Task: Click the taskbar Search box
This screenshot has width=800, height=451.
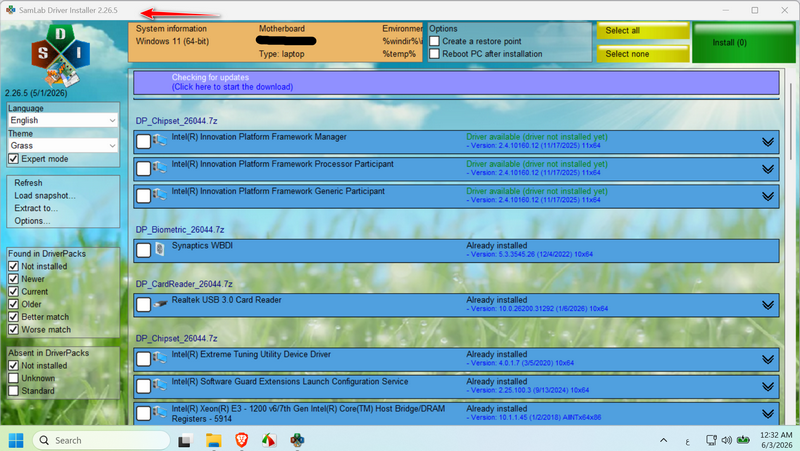Action: click(101, 440)
